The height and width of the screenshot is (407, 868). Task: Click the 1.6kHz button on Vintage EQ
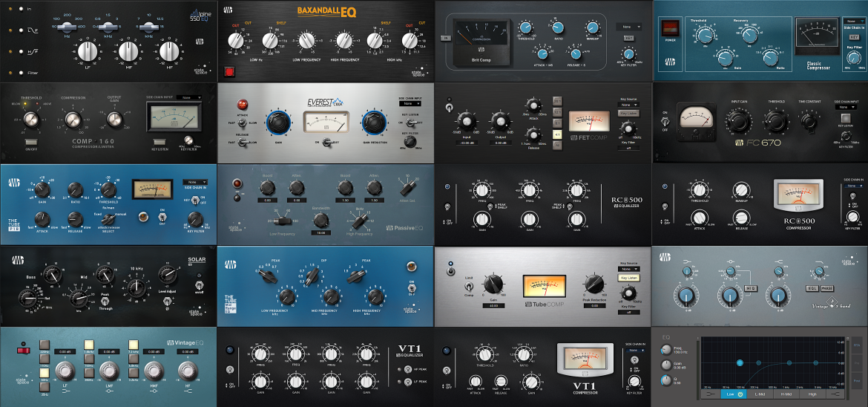coord(88,345)
